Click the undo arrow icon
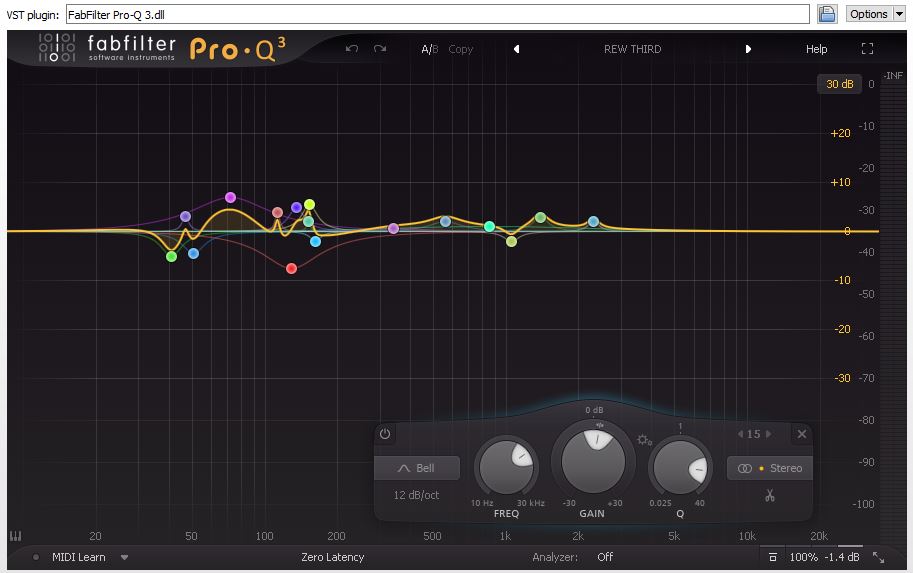This screenshot has height=573, width=913. click(x=351, y=49)
